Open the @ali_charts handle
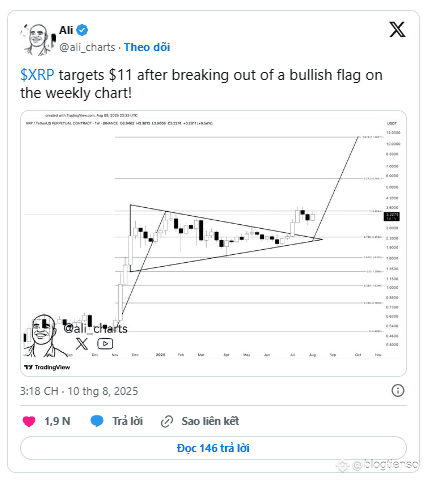The height and width of the screenshot is (482, 426). point(87,47)
